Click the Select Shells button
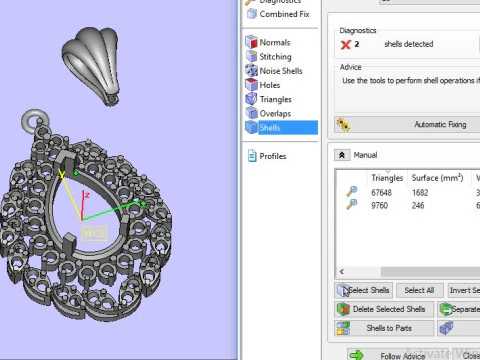The height and width of the screenshot is (360, 480). click(x=364, y=290)
